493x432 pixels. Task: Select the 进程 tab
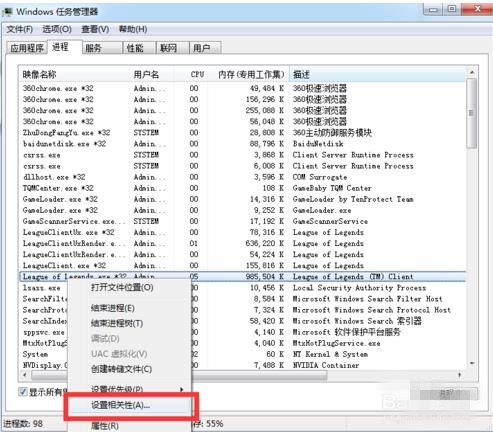click(64, 47)
